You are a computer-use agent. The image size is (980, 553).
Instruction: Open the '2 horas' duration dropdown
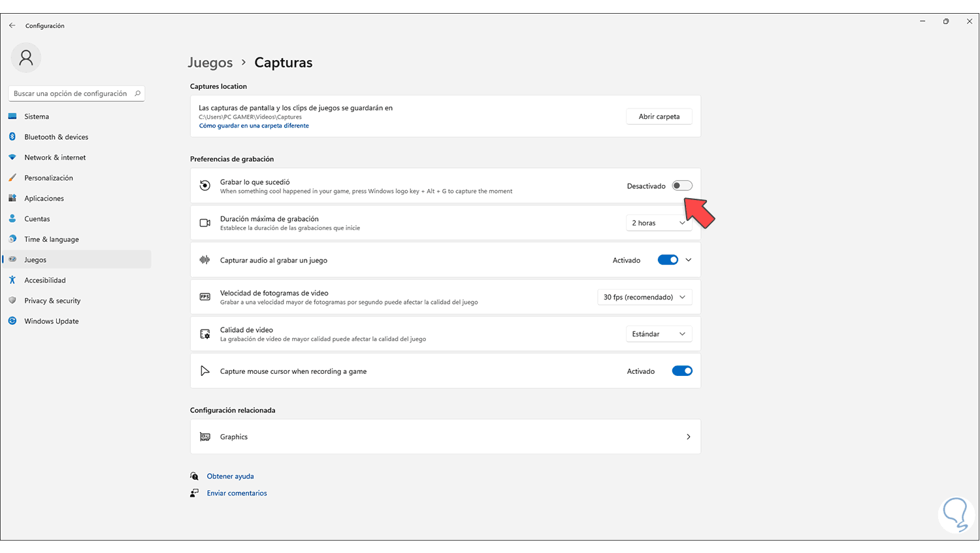pyautogui.click(x=659, y=223)
